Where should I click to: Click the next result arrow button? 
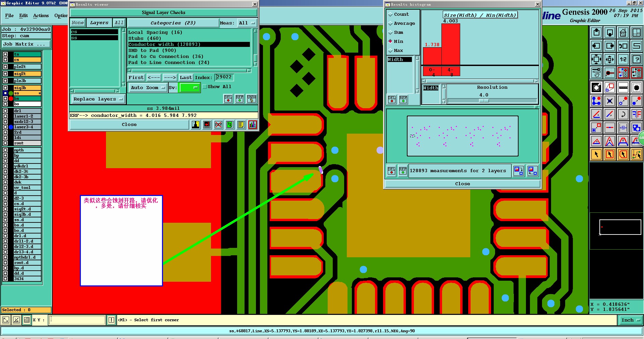pos(170,78)
